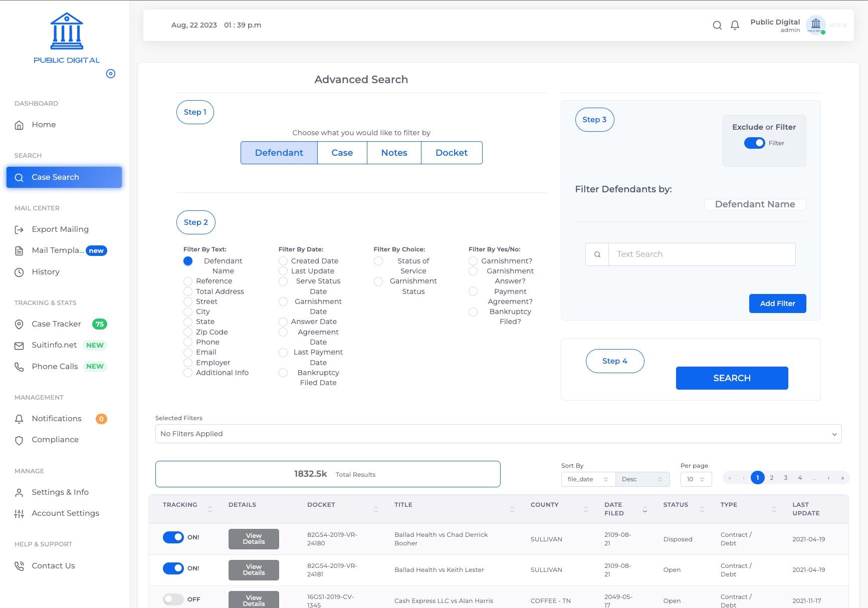
Task: Click the SEARCH button in Step 4
Action: [x=731, y=378]
